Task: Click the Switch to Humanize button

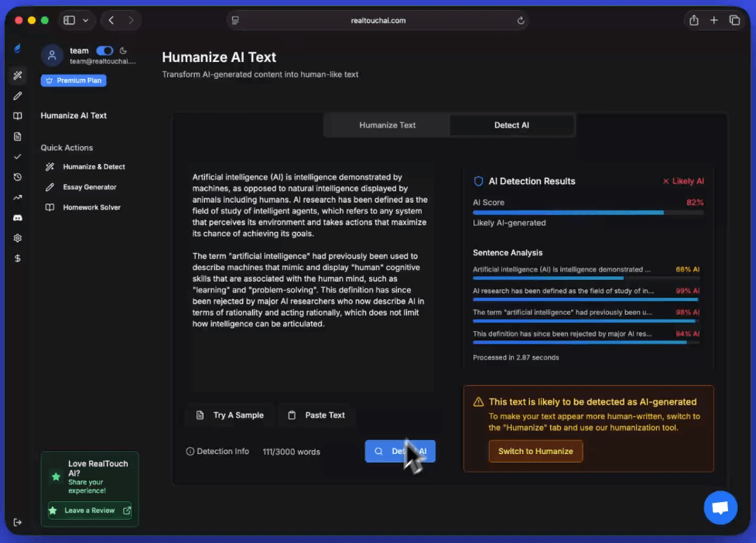Action: 535,451
